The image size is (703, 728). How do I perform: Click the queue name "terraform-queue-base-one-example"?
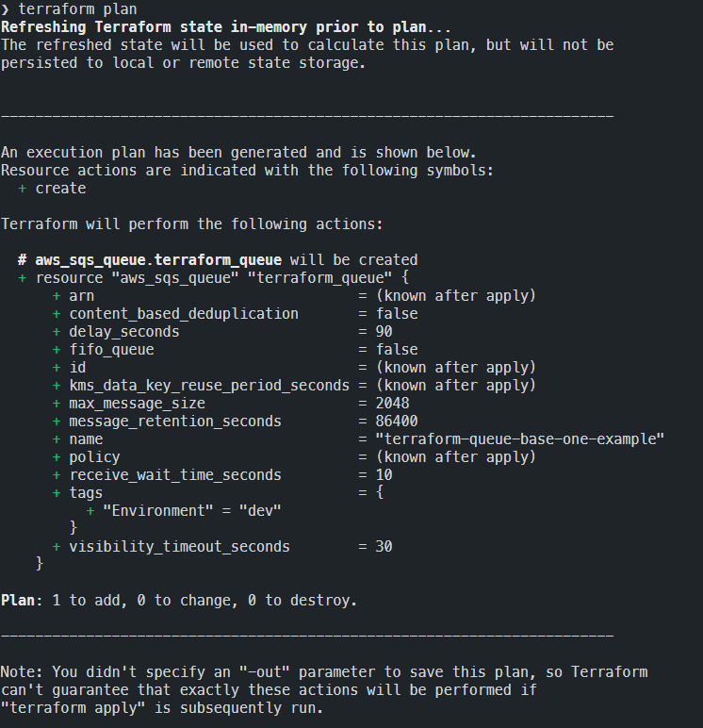click(516, 439)
